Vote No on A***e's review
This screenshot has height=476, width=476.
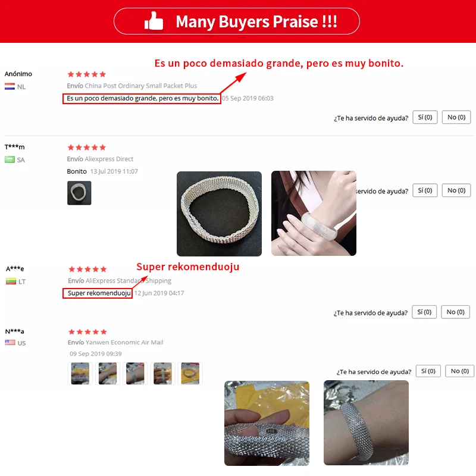(455, 312)
